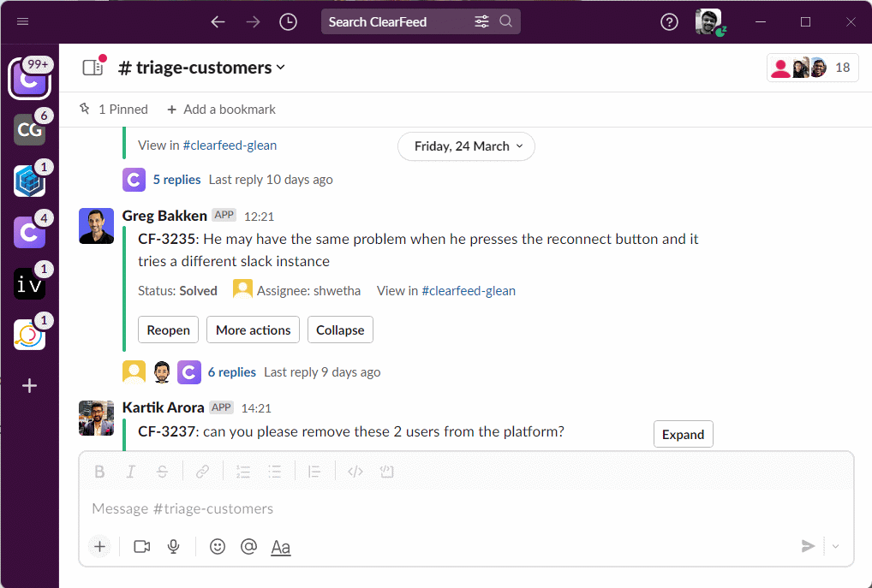Open the emoji picker
This screenshot has width=872, height=588.
(x=218, y=546)
